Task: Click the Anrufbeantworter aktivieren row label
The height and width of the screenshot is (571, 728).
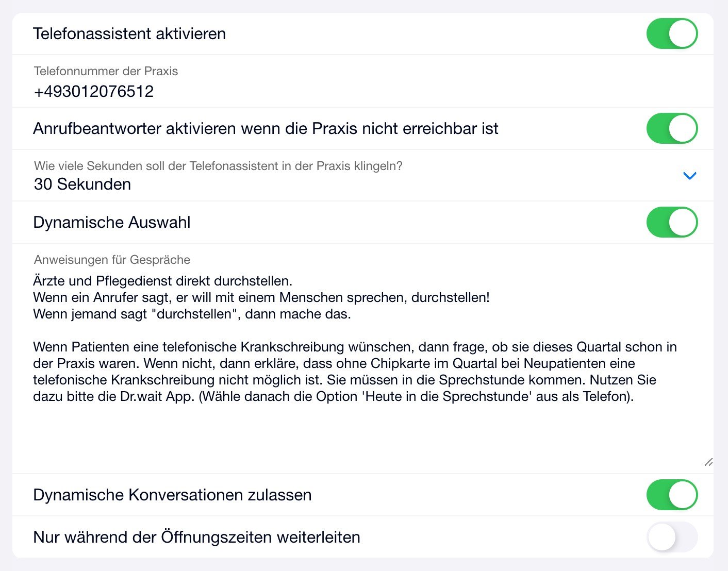Action: (266, 128)
